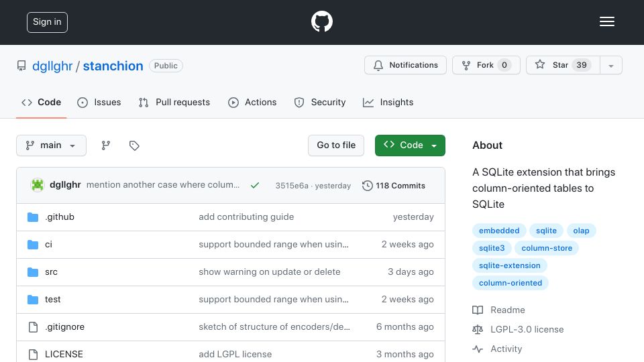Switch to the Insights tab
The height and width of the screenshot is (362, 644).
pyautogui.click(x=388, y=102)
